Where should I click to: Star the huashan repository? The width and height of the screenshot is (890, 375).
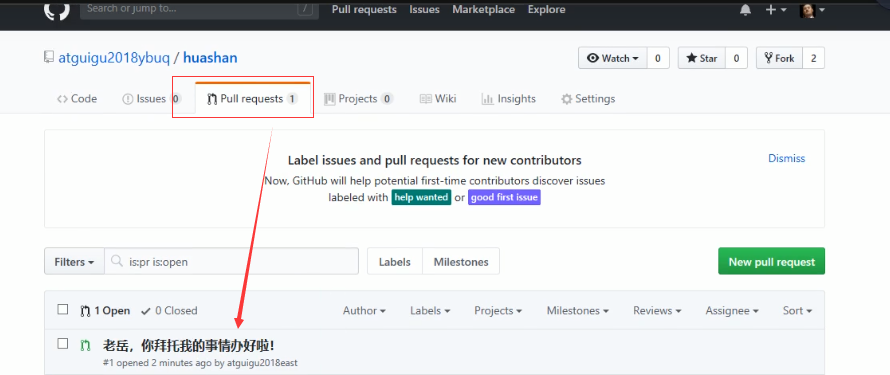702,58
